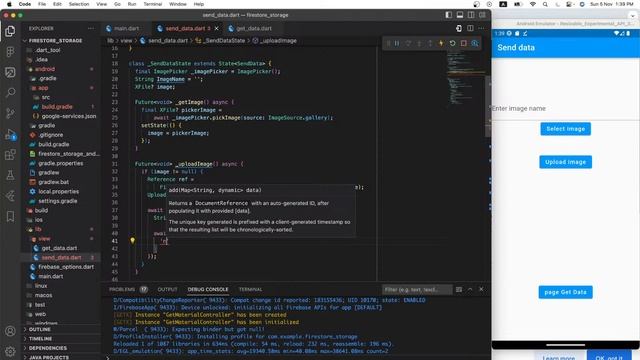The height and width of the screenshot is (360, 640).
Task: Expand the DEPENDENCIES section
Action: (x=47, y=348)
